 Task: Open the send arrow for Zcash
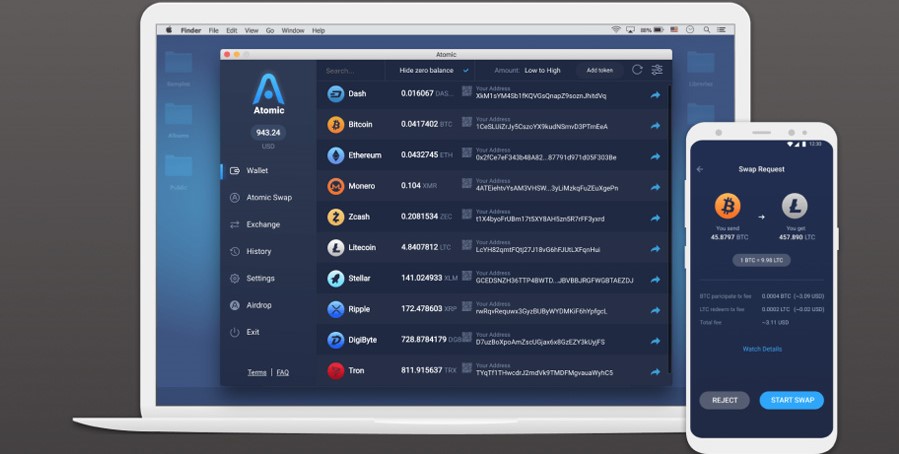tap(655, 218)
